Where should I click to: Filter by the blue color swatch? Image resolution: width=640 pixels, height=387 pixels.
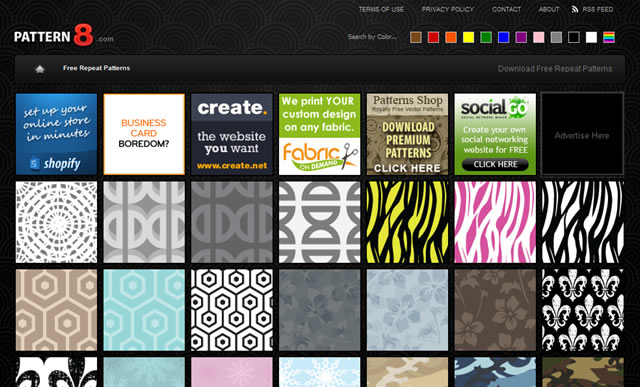point(503,38)
